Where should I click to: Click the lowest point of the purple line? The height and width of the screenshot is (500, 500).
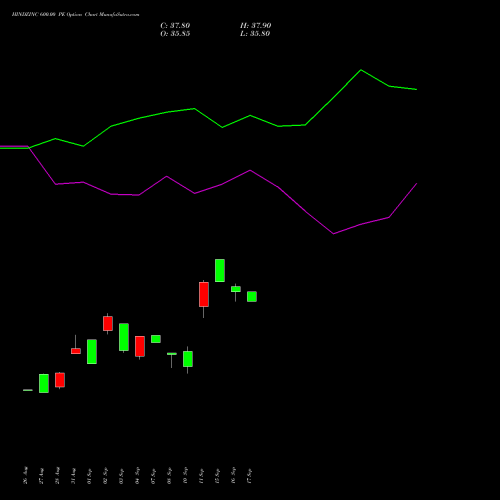[x=334, y=234]
